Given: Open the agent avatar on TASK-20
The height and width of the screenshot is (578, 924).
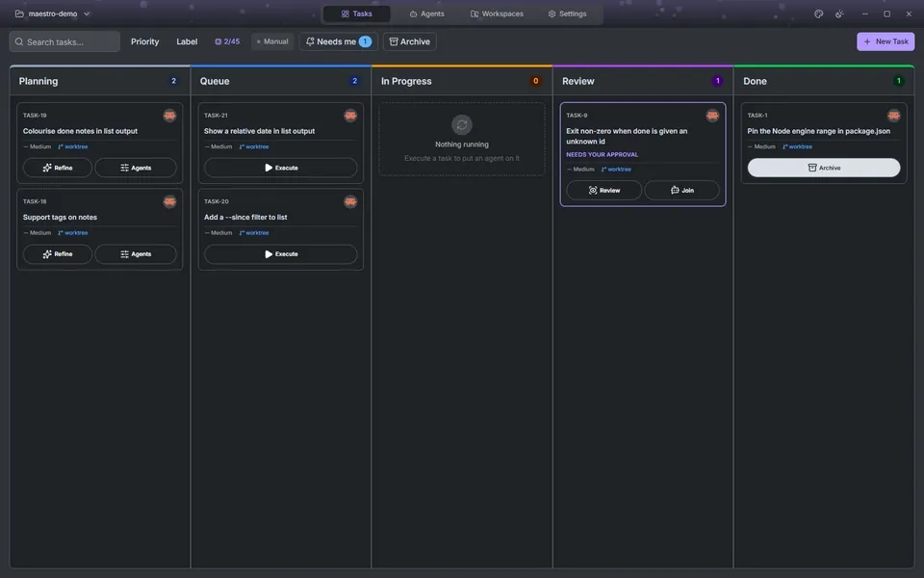Looking at the screenshot, I should [x=350, y=201].
